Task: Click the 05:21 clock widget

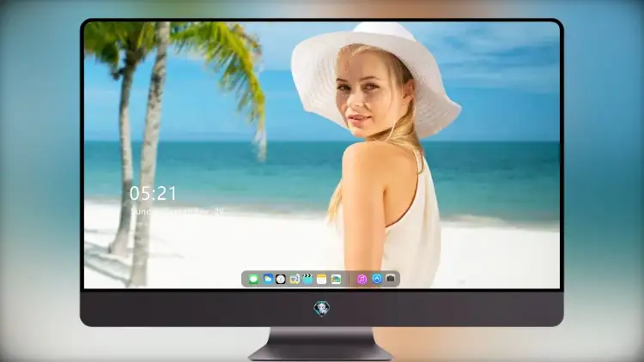Action: (153, 193)
